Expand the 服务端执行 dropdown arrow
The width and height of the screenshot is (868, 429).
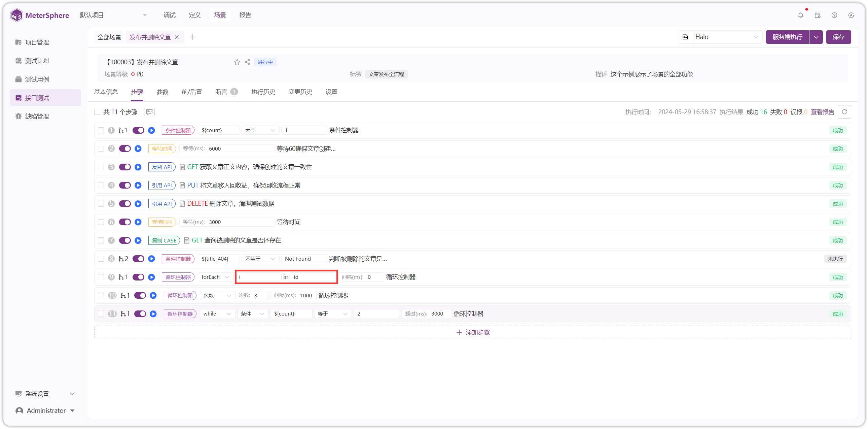tap(816, 37)
